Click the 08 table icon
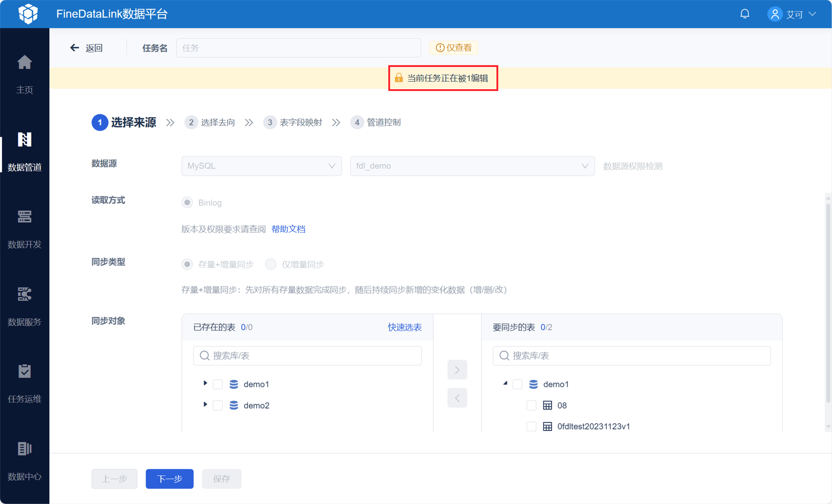The width and height of the screenshot is (832, 504). [x=548, y=406]
